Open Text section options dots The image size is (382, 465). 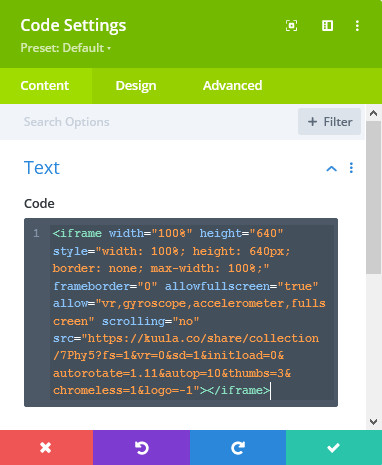click(351, 168)
